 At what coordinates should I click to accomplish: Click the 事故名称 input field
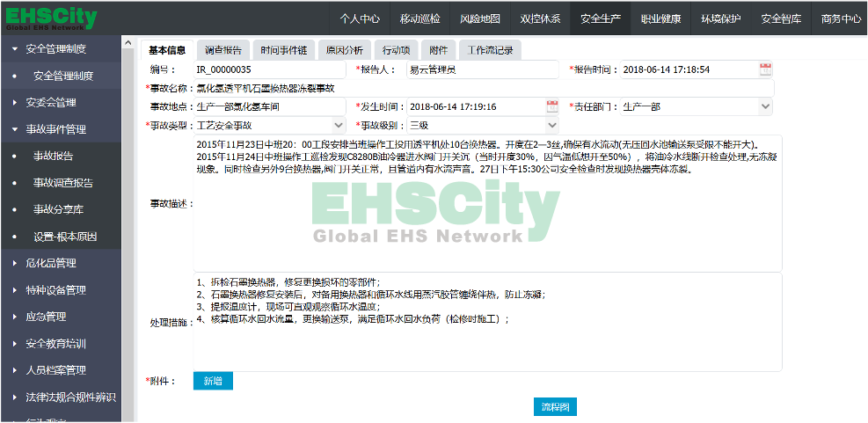tap(484, 88)
